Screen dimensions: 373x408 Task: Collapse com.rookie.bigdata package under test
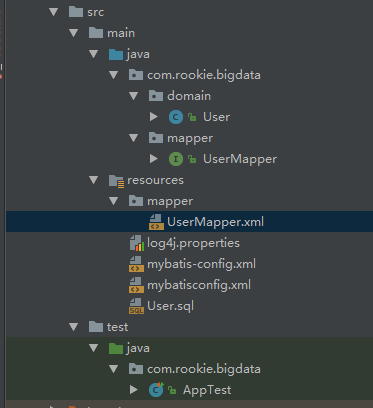[114, 369]
